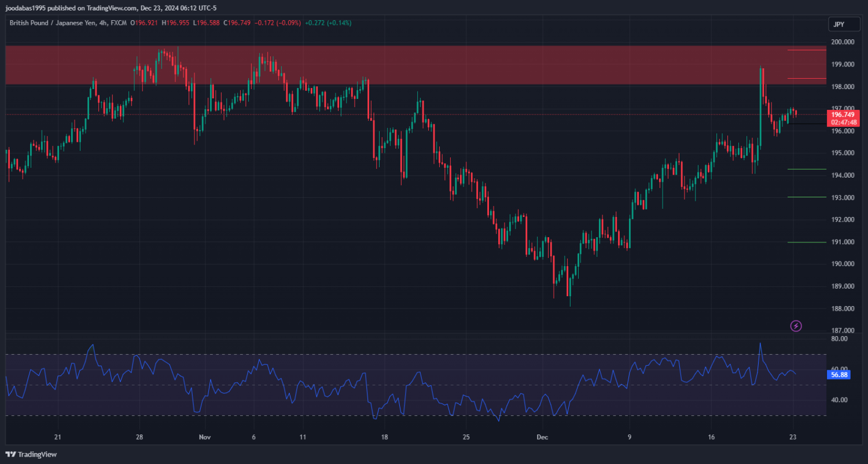The image size is (868, 464).
Task: Click the 40.00 RSI axis label
Action: point(840,400)
